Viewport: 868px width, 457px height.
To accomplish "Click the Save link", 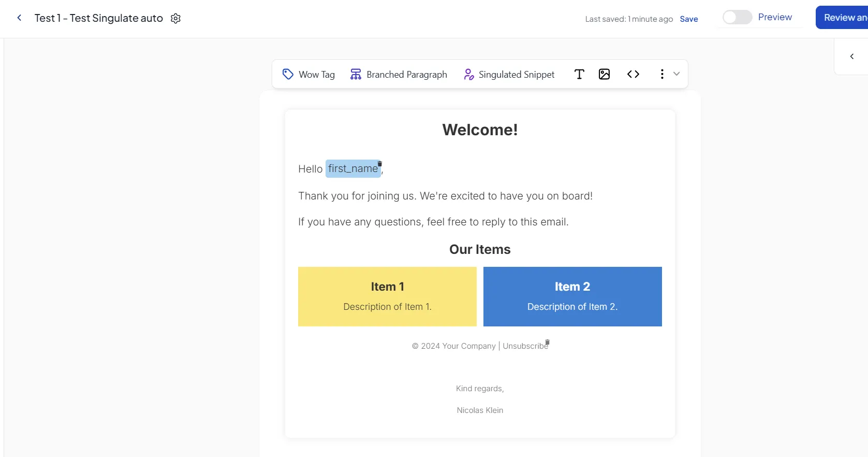I will pos(688,19).
